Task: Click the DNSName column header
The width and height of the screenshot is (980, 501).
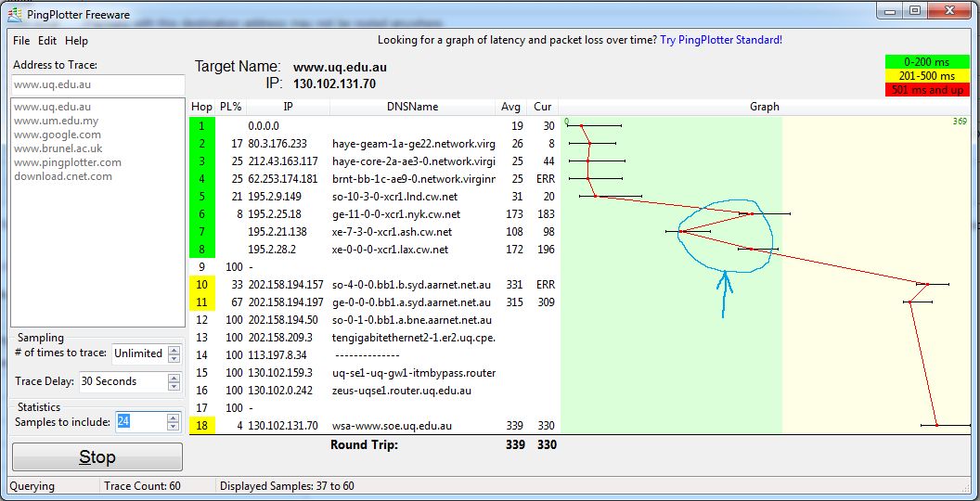Action: 412,107
